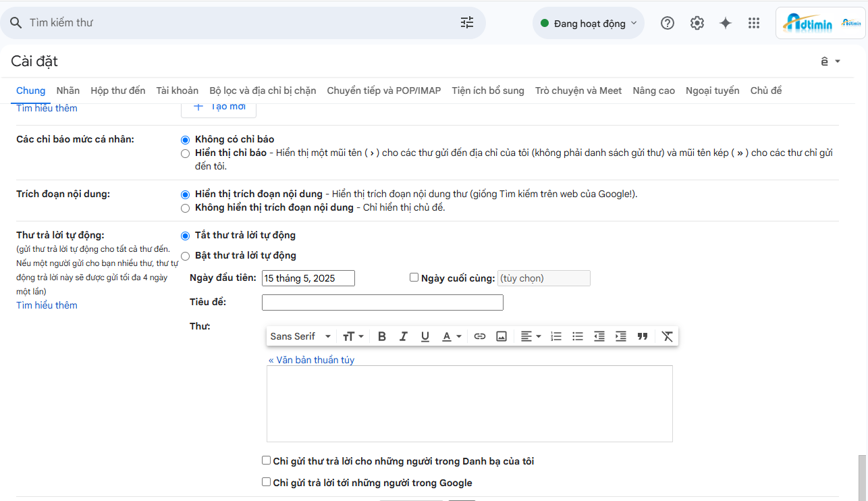Open the Ngoại tuyến tab
The image size is (868, 501).
(x=713, y=90)
